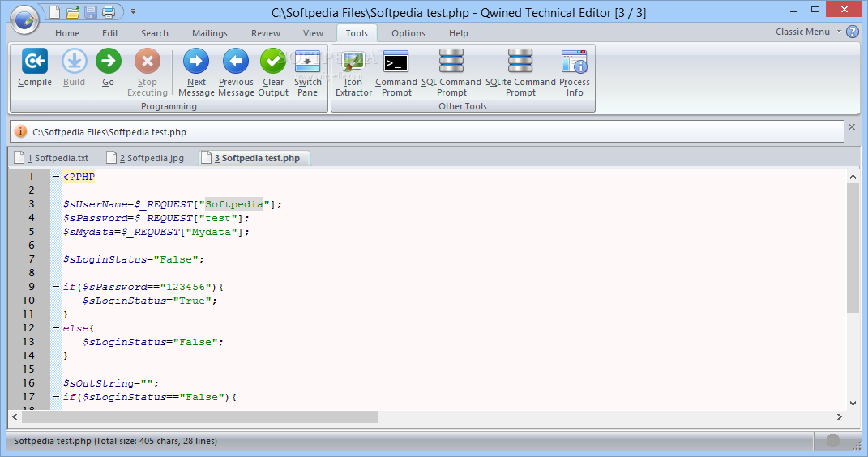This screenshot has width=868, height=457.
Task: Launch the Command Prompt tool
Action: point(396,62)
